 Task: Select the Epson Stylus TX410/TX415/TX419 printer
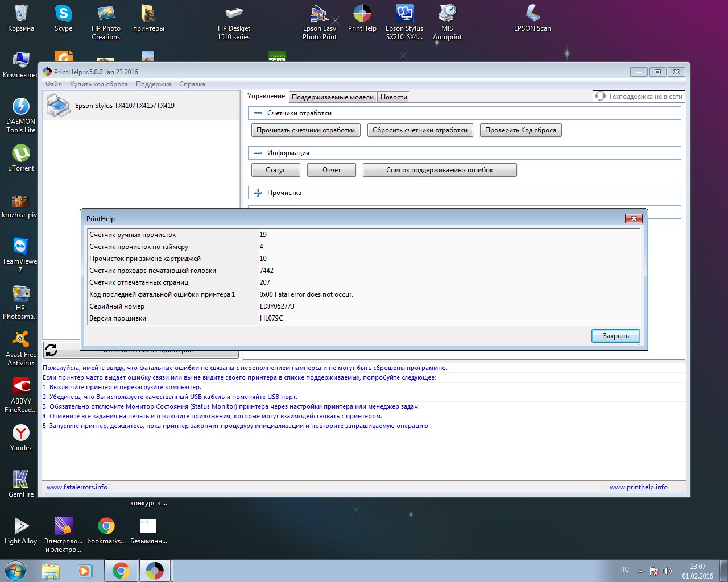(x=141, y=106)
